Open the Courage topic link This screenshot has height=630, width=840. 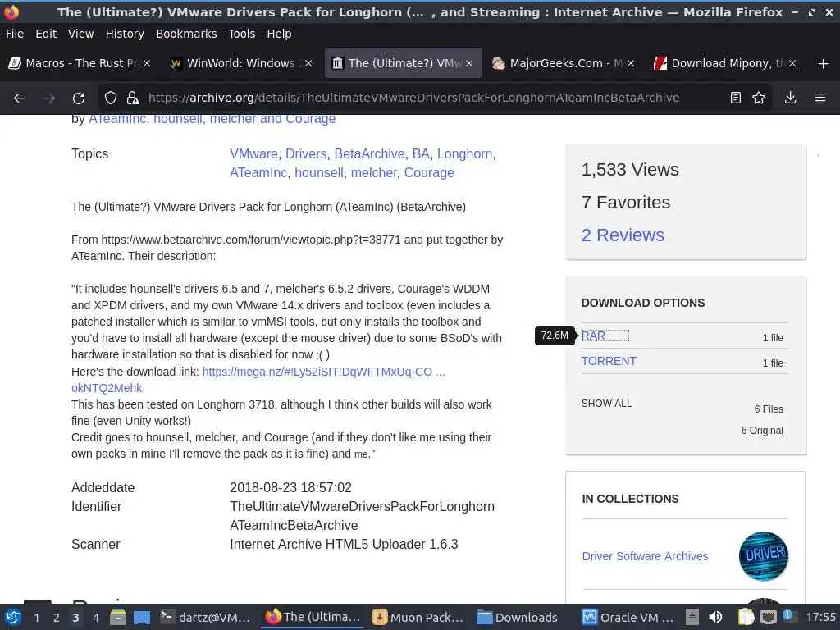click(428, 172)
